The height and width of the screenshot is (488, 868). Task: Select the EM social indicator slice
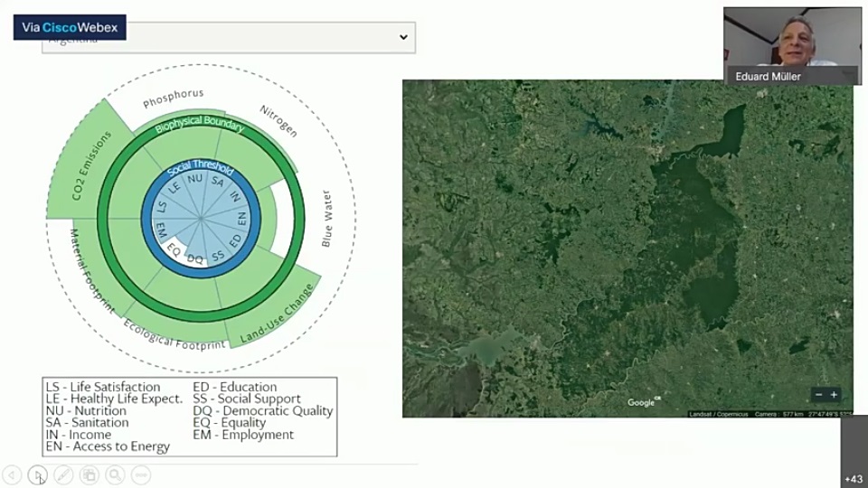(161, 229)
